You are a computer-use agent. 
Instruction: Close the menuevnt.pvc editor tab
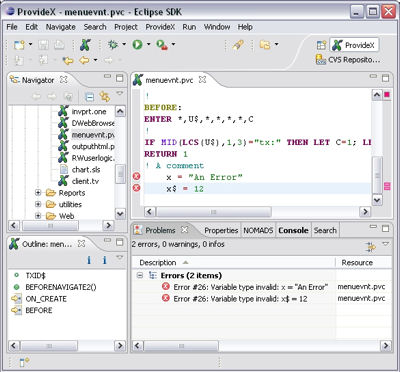point(202,80)
